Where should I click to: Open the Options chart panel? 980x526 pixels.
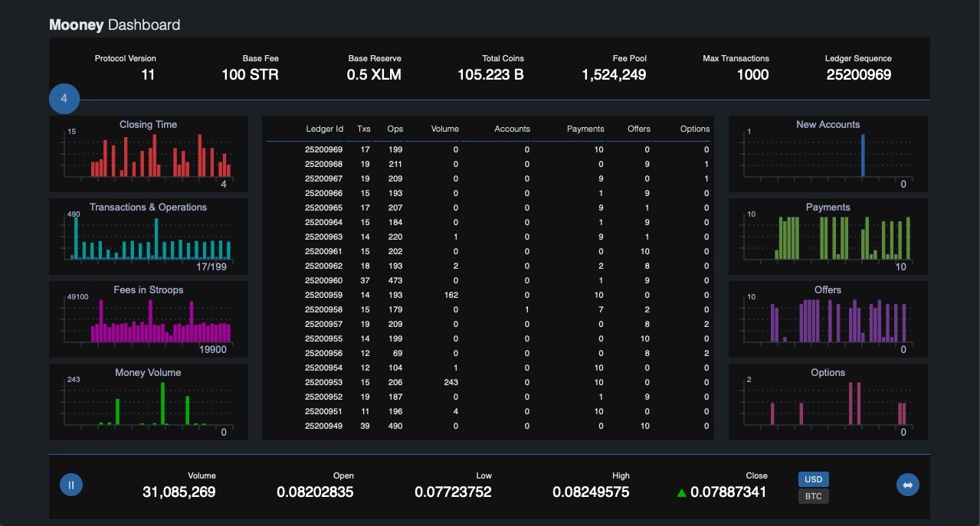(x=828, y=402)
